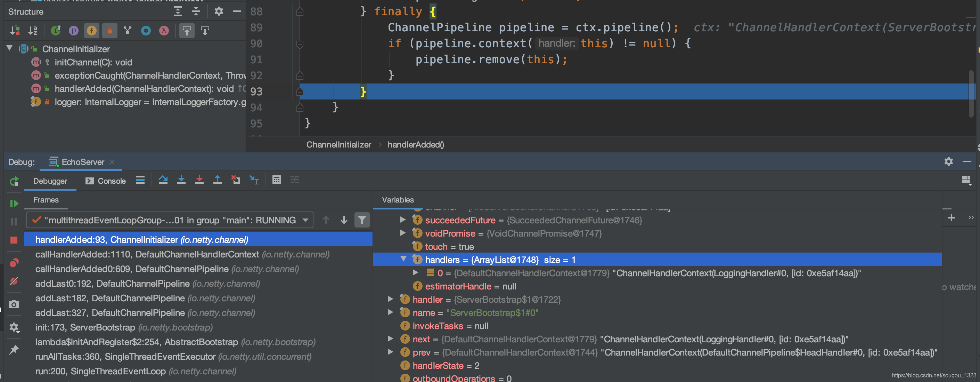Expand prev HeadHandler context variable
Image resolution: width=980 pixels, height=382 pixels.
[390, 352]
